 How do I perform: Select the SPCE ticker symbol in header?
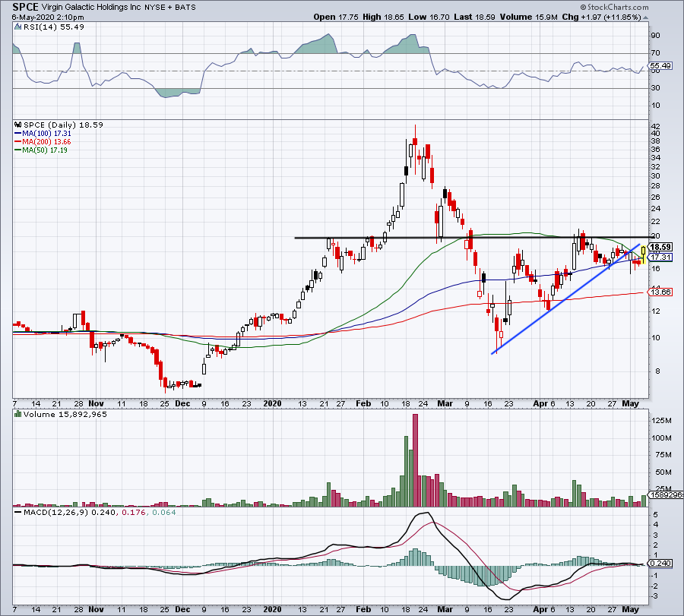(x=25, y=7)
